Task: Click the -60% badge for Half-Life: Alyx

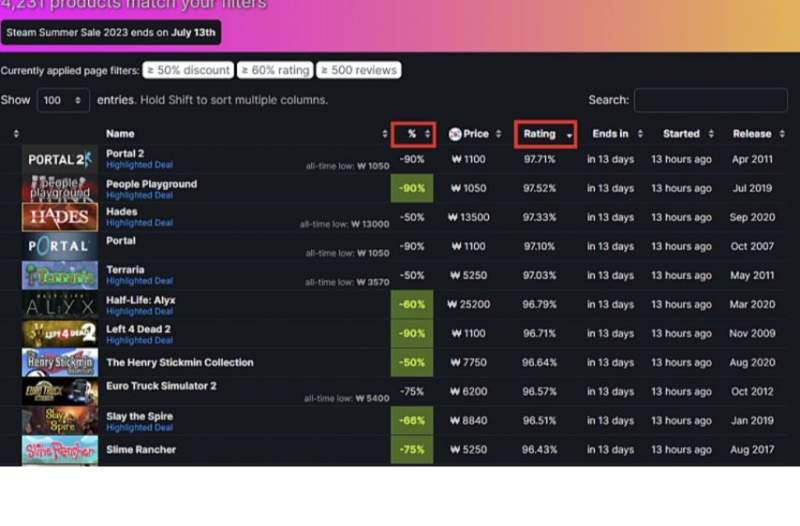Action: [412, 305]
